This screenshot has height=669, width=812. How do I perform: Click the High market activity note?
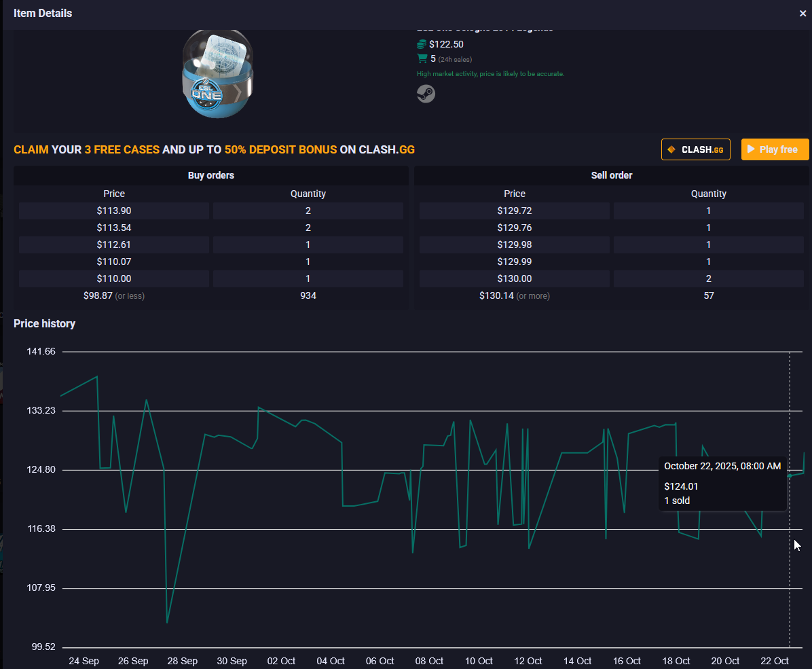coord(490,74)
